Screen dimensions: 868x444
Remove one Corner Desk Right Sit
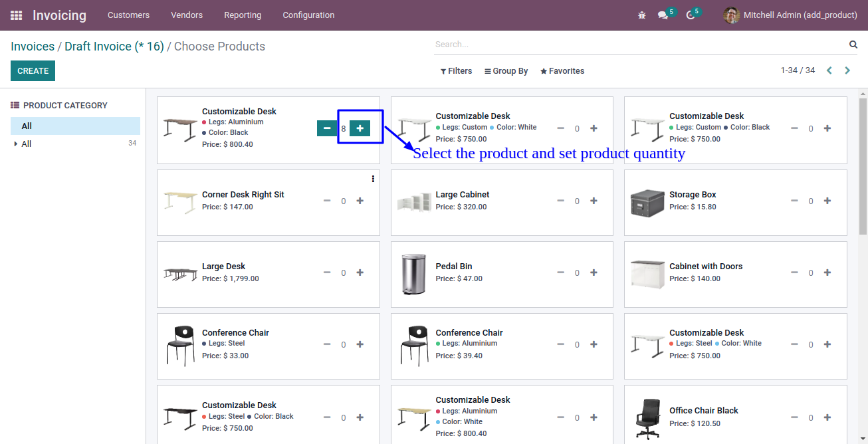[x=327, y=201]
